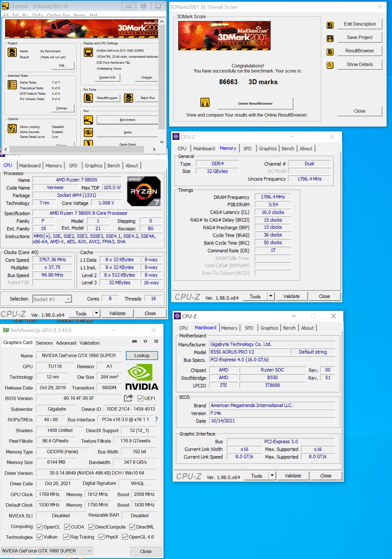The image size is (392, 559).
Task: Toggle the Vulkan checkbox
Action: (40, 537)
